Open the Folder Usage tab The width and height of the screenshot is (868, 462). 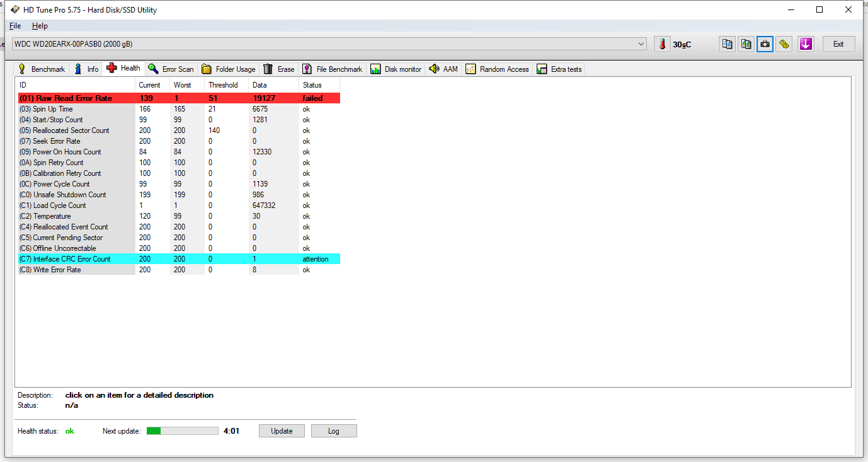point(228,69)
